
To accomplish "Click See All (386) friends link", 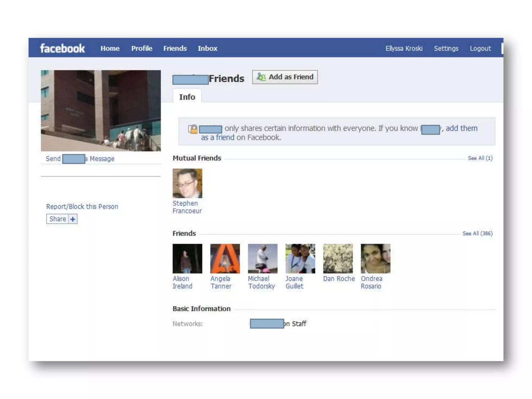I will coord(477,234).
